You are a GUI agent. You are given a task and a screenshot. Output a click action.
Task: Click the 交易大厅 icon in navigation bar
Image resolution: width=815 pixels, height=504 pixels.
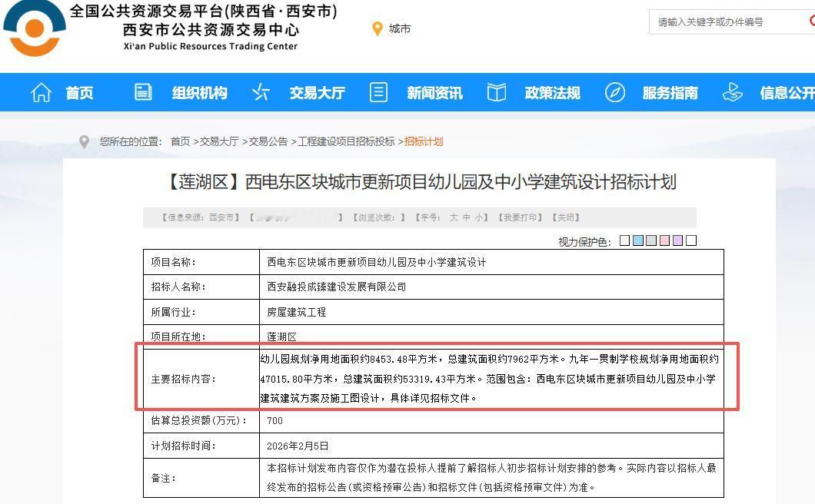(260, 92)
